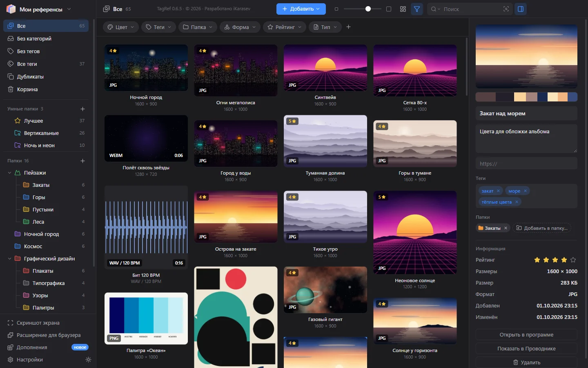Select Без тегов in sidebar
Image resolution: width=588 pixels, height=368 pixels.
[46, 51]
